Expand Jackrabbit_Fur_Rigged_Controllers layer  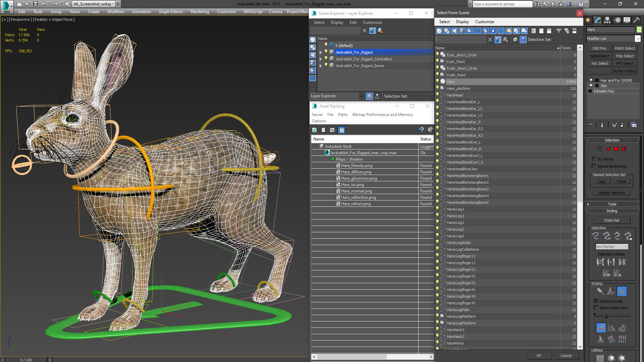pos(321,59)
